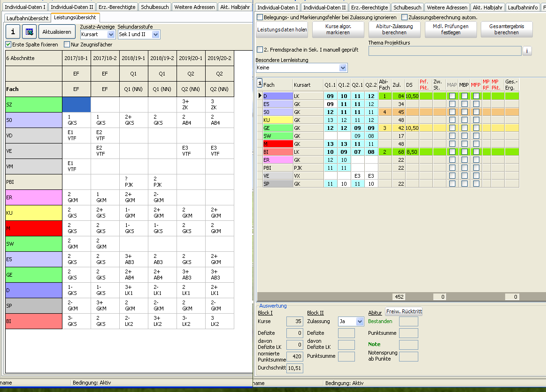Click the info 'i' button in Leistungsübersicht toolbar
The height and width of the screenshot is (392, 546).
(13, 32)
